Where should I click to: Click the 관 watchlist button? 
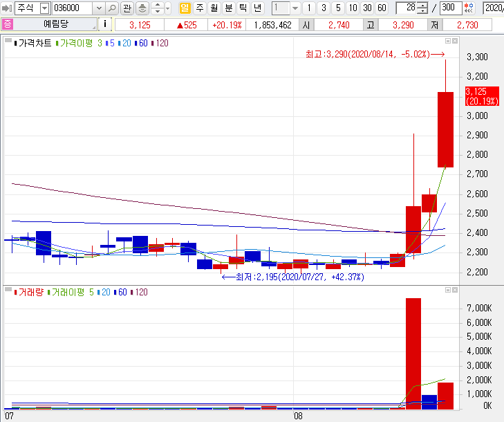[127, 8]
